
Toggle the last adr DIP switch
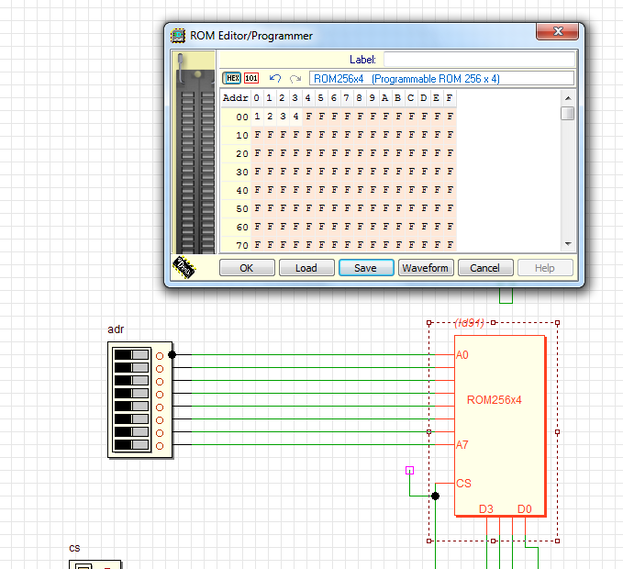[131, 445]
